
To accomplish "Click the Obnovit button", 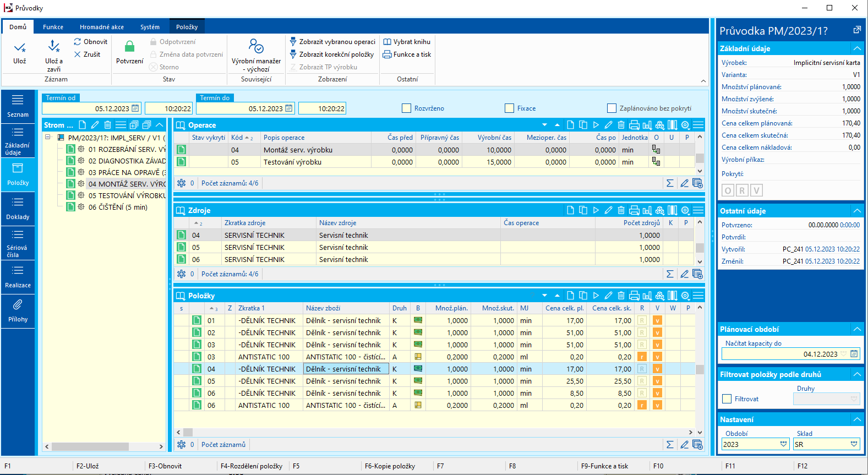I will pyautogui.click(x=91, y=42).
